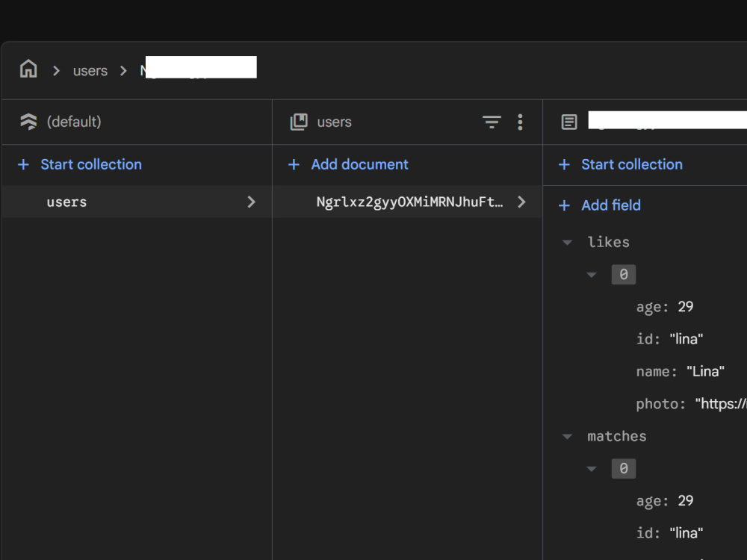This screenshot has height=560, width=747.
Task: Collapse the matches field
Action: coord(567,437)
